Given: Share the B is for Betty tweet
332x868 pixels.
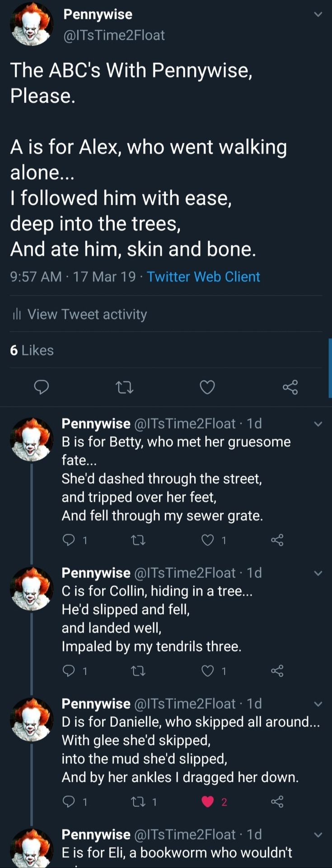Looking at the screenshot, I should tap(277, 540).
